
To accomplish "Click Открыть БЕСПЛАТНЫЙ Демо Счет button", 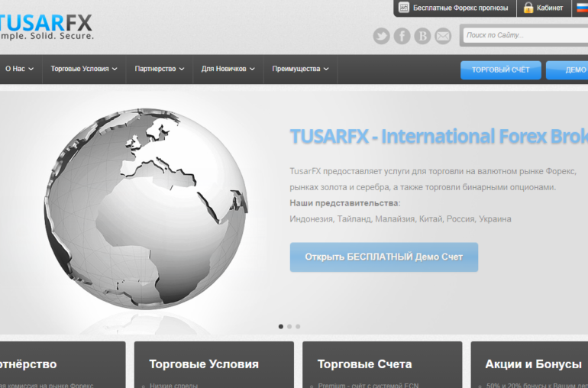I will pyautogui.click(x=383, y=257).
